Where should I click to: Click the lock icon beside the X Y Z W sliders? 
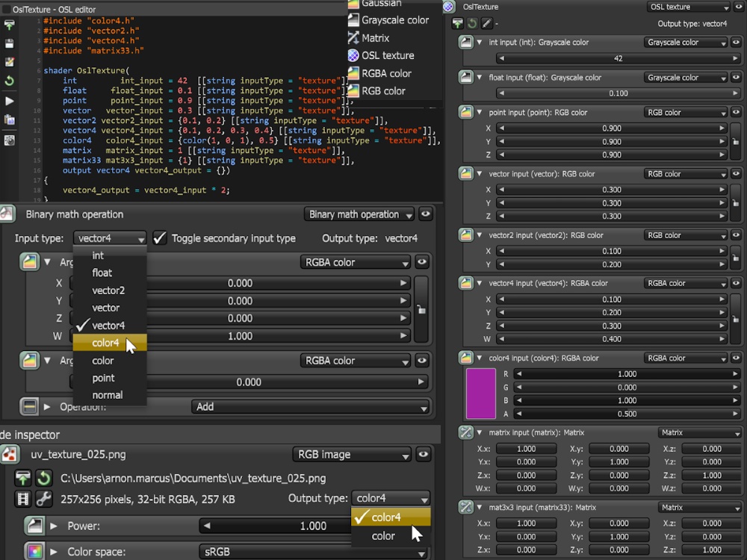(x=421, y=310)
